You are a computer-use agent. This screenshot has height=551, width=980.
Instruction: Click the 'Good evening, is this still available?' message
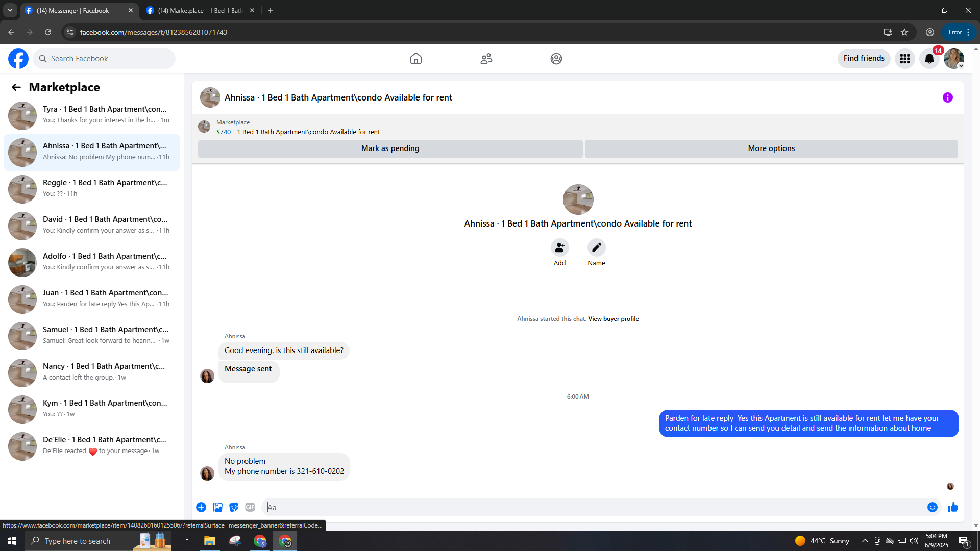tap(284, 350)
